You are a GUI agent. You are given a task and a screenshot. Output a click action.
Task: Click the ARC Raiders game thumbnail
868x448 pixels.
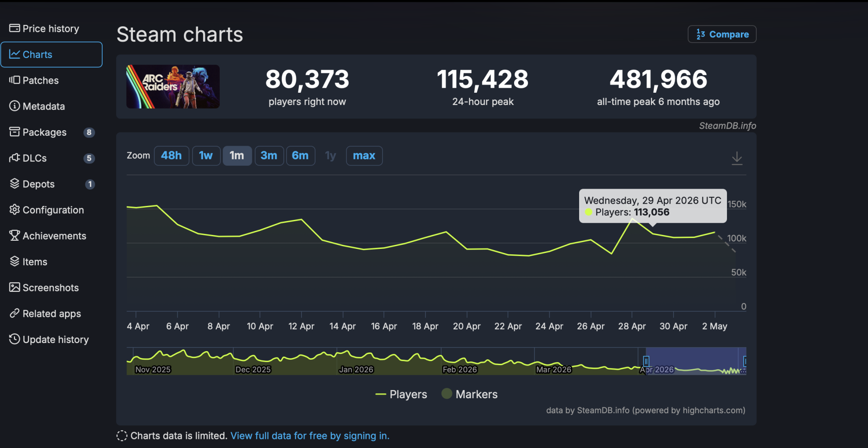173,86
